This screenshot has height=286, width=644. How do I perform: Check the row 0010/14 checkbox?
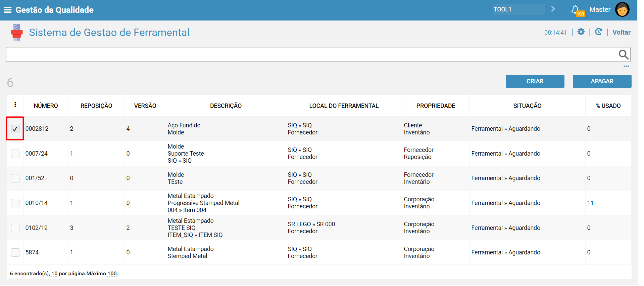15,203
